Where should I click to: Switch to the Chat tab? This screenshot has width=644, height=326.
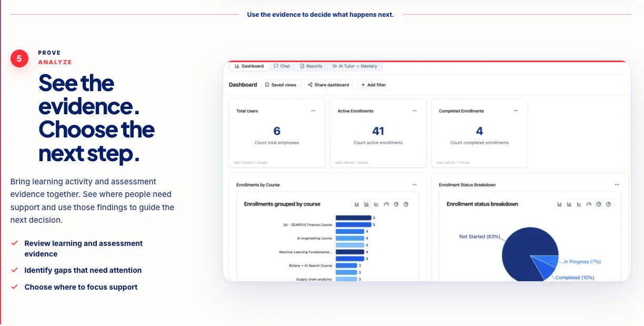click(281, 66)
